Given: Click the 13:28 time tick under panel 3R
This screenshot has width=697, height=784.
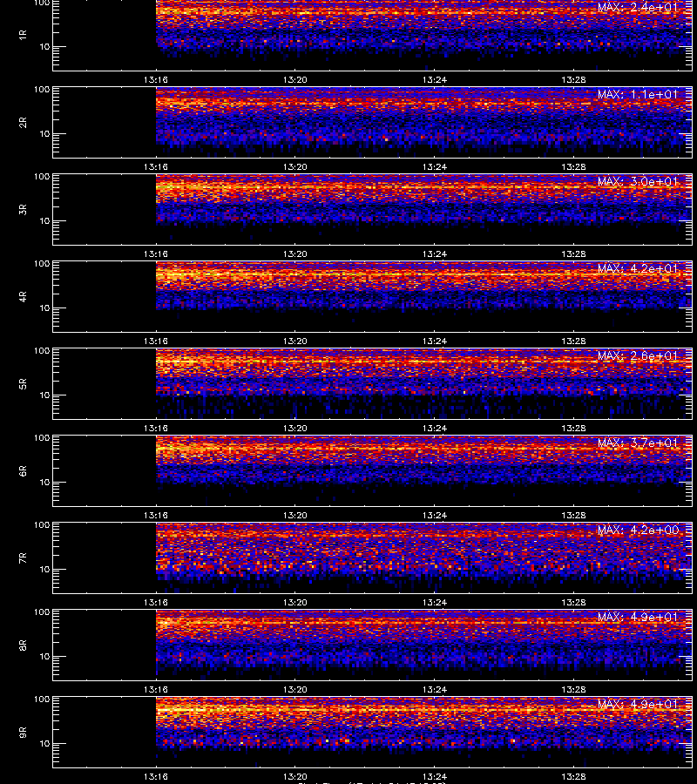Looking at the screenshot, I should point(573,254).
